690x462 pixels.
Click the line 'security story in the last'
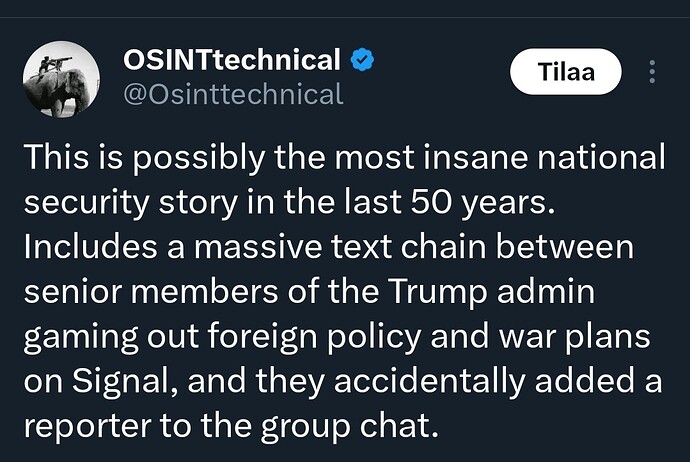tap(289, 204)
